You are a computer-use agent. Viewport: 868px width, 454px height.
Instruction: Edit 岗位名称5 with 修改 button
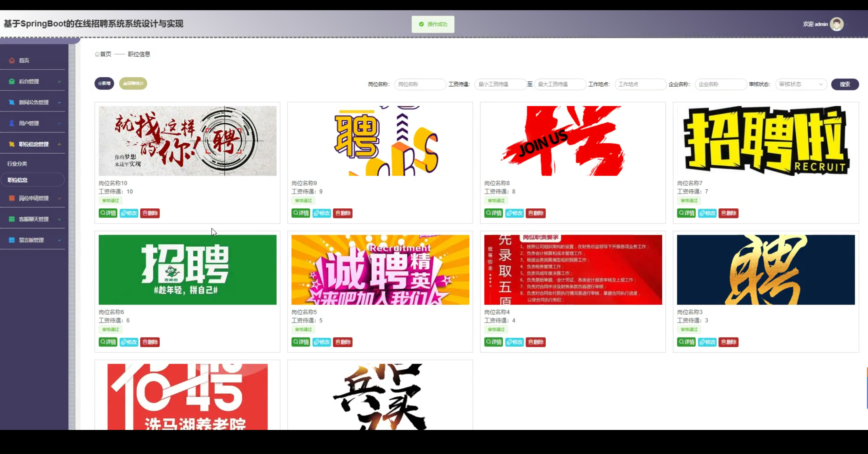(x=321, y=342)
